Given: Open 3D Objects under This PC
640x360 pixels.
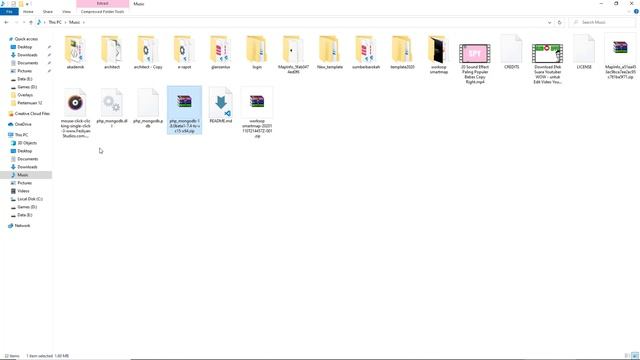Looking at the screenshot, I should (x=27, y=143).
